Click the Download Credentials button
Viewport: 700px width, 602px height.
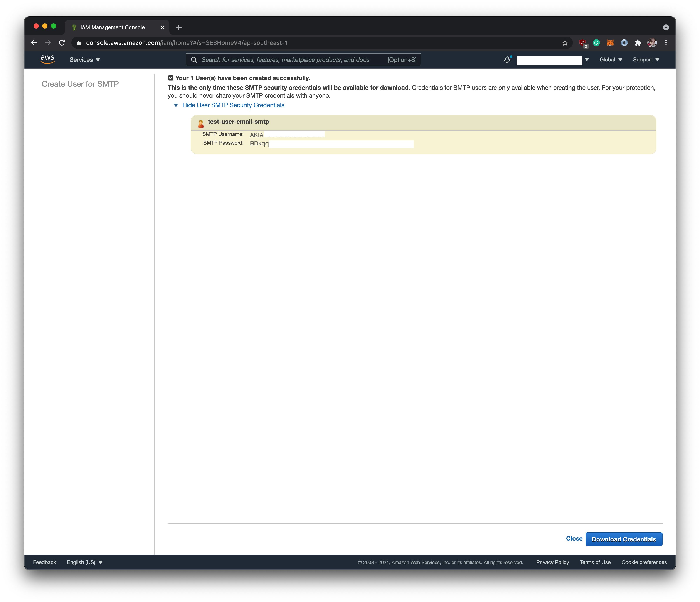pyautogui.click(x=623, y=539)
